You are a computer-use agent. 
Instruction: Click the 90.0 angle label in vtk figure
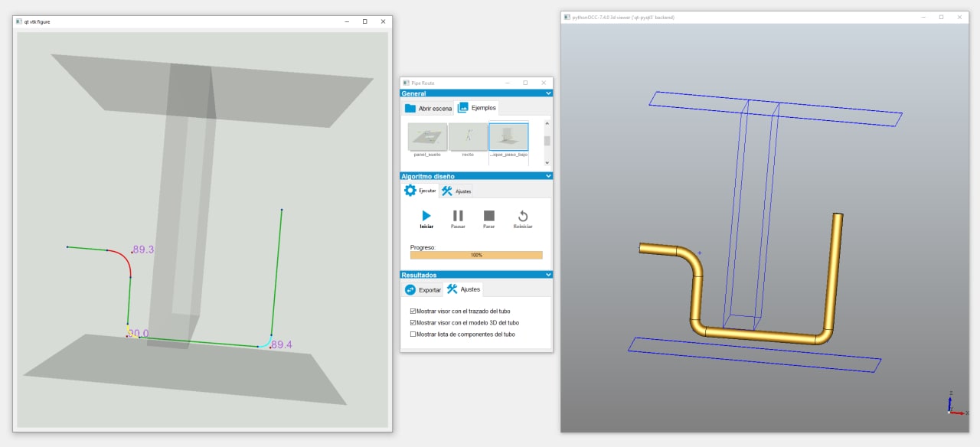(x=139, y=334)
